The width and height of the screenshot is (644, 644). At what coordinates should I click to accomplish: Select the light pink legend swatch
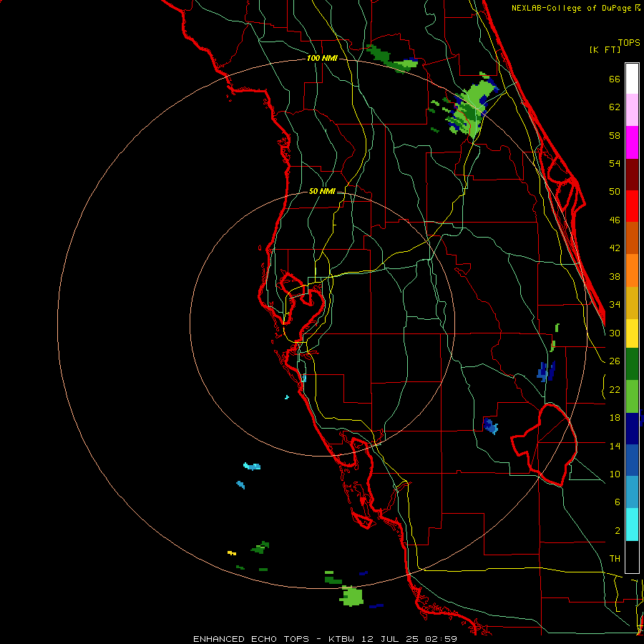(632, 110)
